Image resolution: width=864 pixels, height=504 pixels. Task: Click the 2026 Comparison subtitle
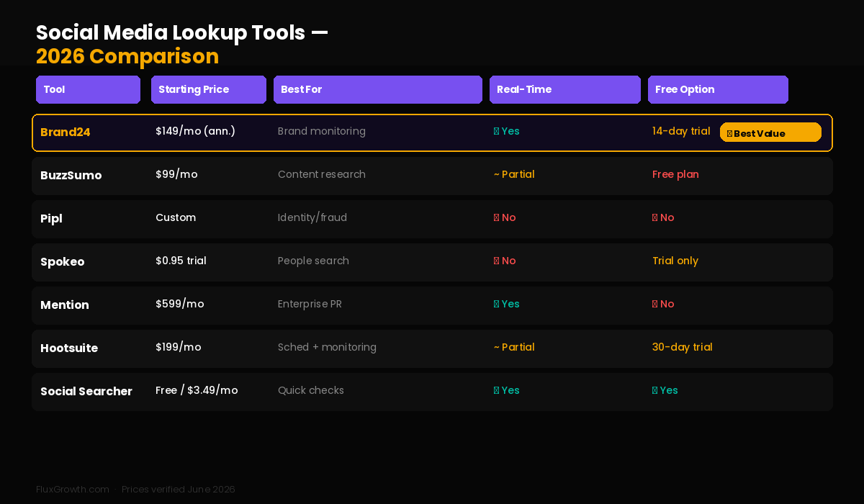[x=127, y=56]
